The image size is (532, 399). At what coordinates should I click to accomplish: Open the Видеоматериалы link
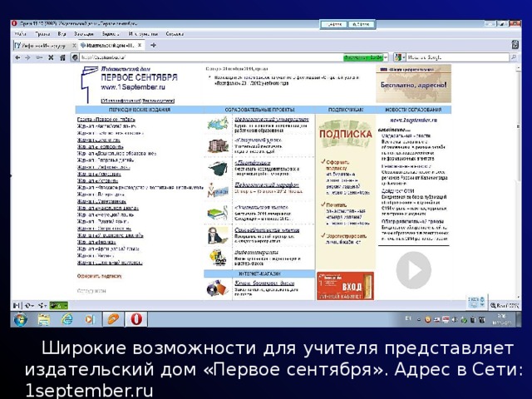click(x=257, y=252)
